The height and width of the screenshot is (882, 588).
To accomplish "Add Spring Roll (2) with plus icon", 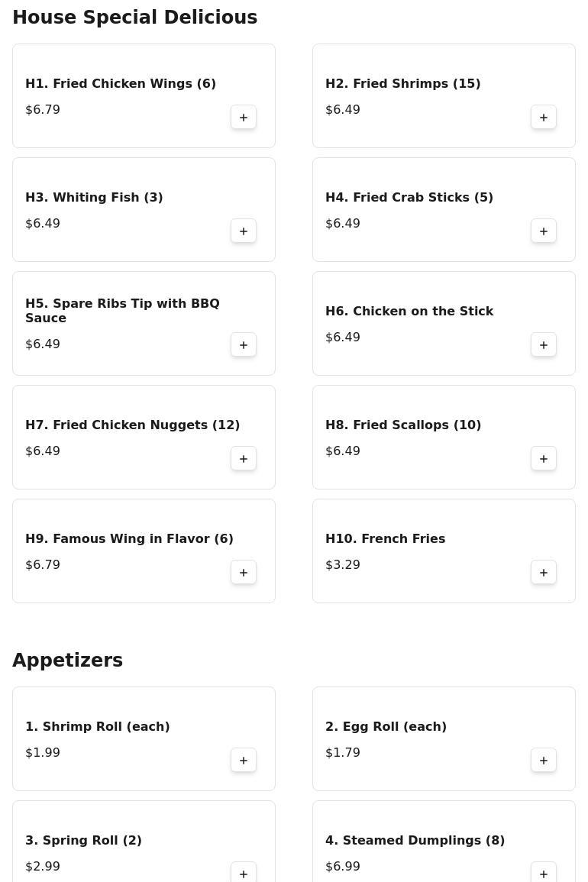I will click(x=244, y=873).
